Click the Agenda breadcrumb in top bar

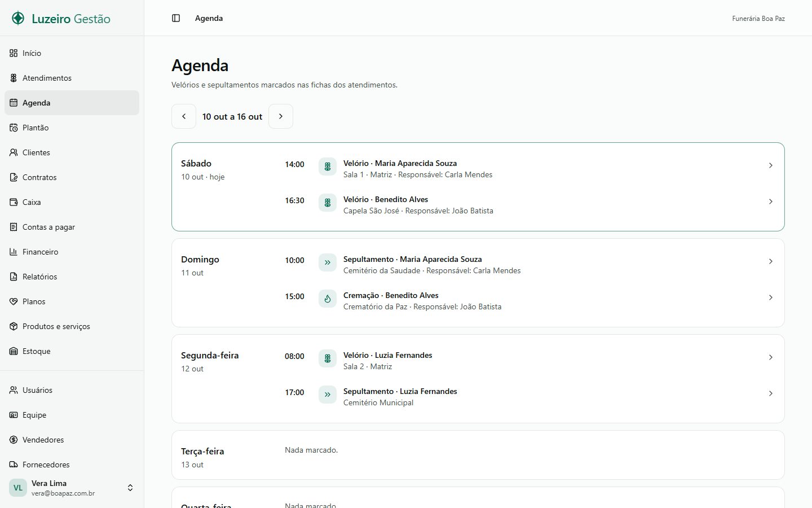pos(209,18)
